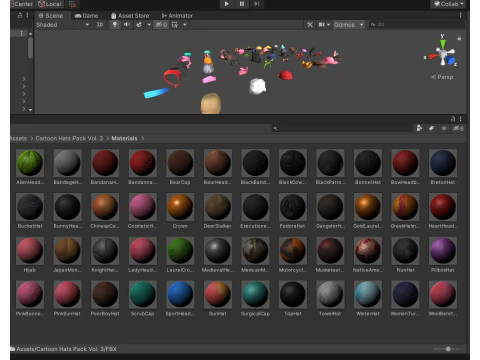Expand the arrow after Materials breadcrumb
The image size is (480, 360).
tap(143, 138)
